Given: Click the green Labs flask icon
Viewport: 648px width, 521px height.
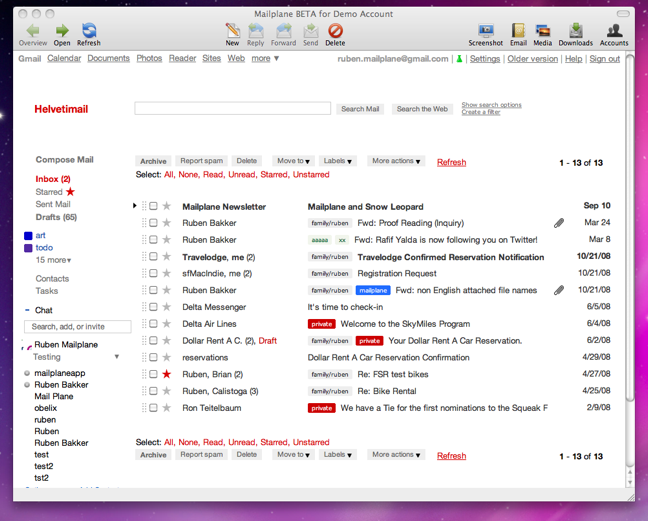Looking at the screenshot, I should (x=459, y=59).
